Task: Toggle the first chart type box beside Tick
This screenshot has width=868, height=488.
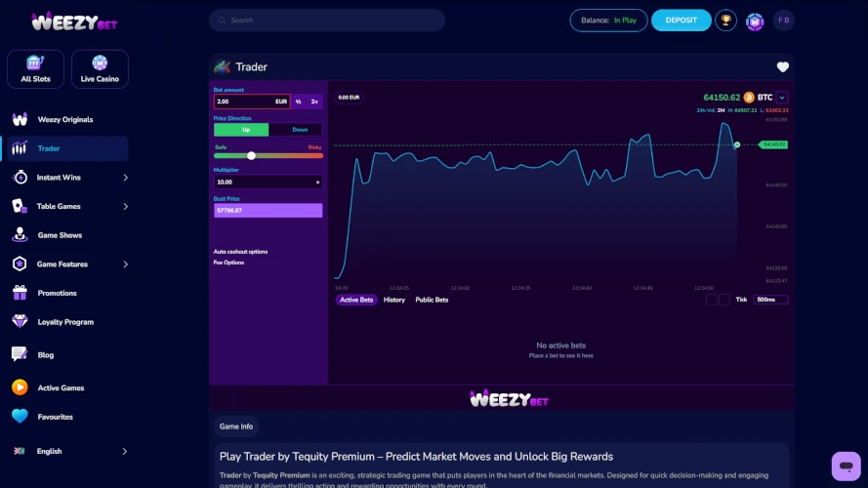Action: click(712, 300)
